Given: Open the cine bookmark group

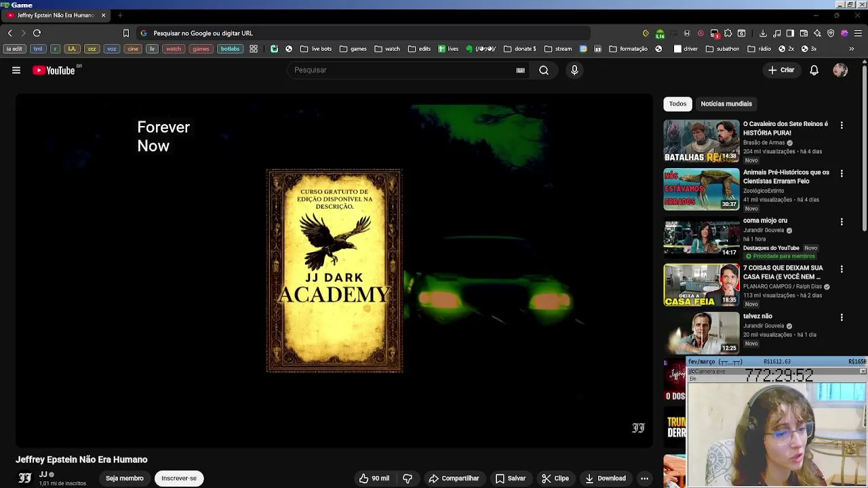Looking at the screenshot, I should pos(133,49).
